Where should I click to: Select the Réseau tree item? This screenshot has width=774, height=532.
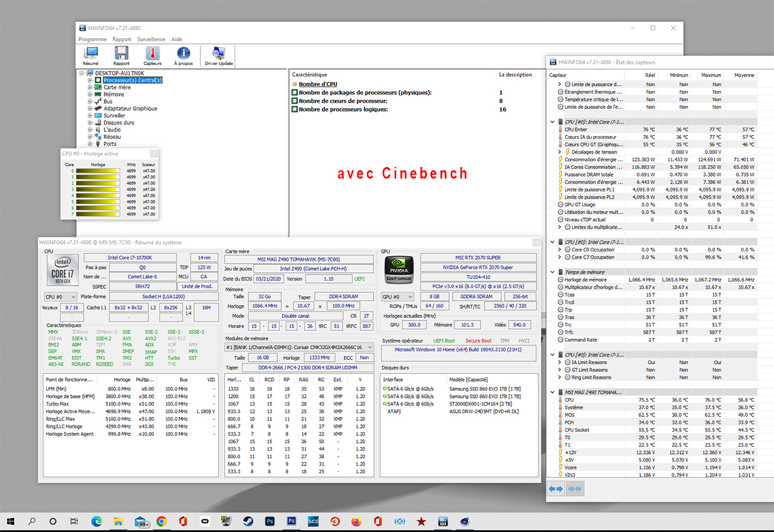pyautogui.click(x=112, y=137)
